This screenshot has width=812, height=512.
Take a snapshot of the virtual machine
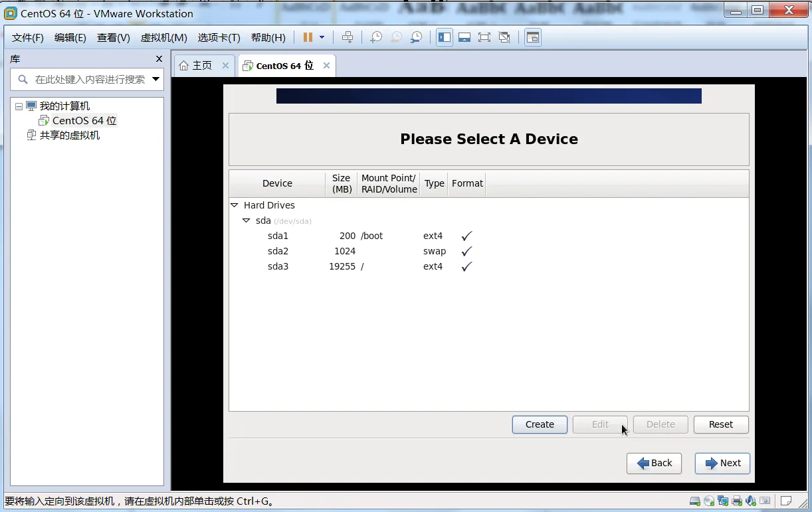pos(376,37)
